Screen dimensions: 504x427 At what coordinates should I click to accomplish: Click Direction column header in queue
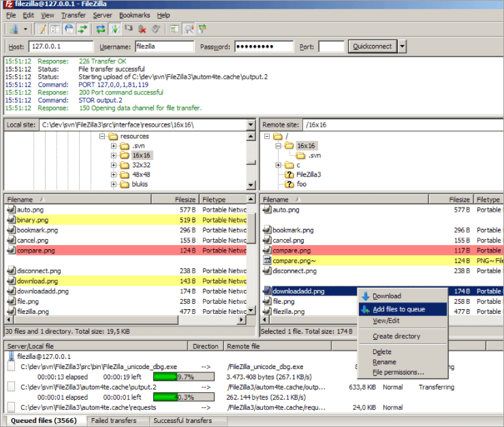point(206,347)
